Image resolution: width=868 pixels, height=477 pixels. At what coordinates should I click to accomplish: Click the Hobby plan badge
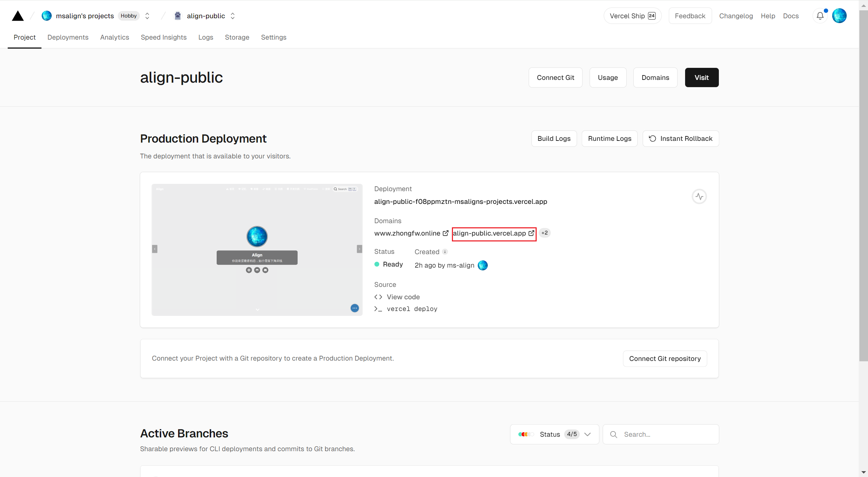click(x=128, y=16)
